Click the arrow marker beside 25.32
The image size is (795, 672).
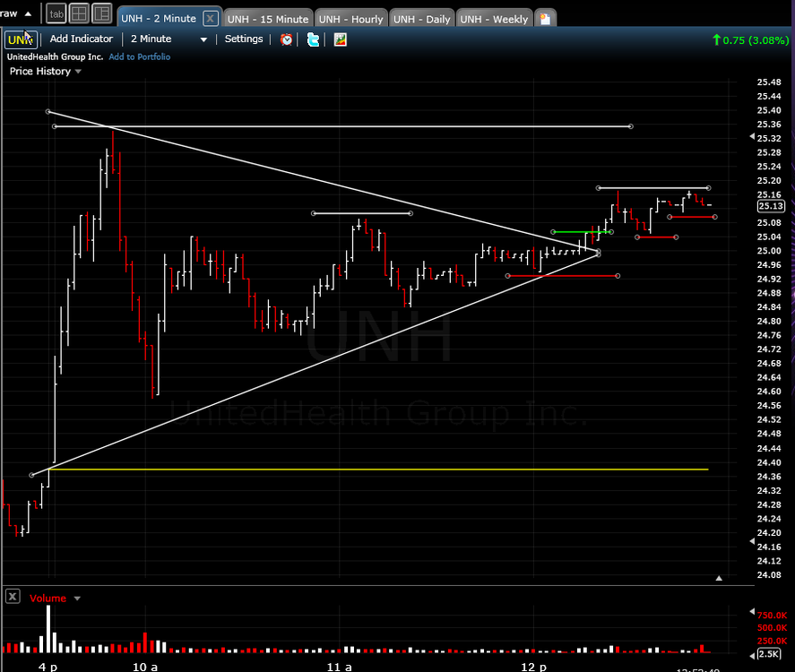click(752, 137)
